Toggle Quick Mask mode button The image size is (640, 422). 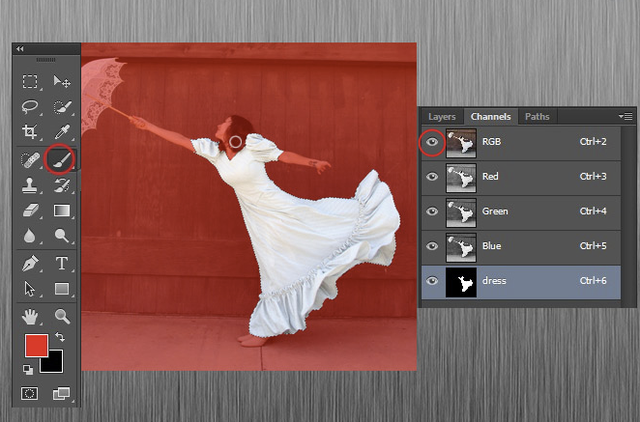(x=30, y=393)
